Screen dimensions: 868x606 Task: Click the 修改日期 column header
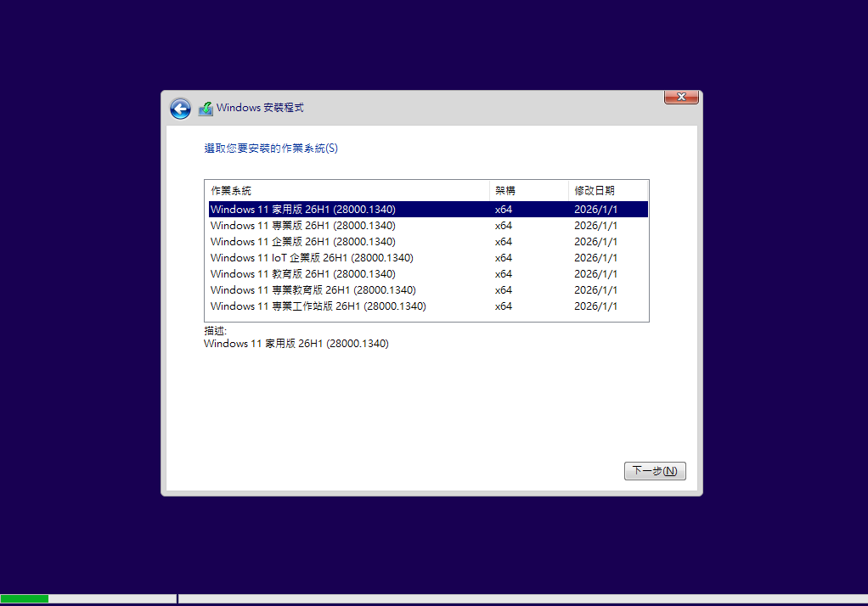607,190
